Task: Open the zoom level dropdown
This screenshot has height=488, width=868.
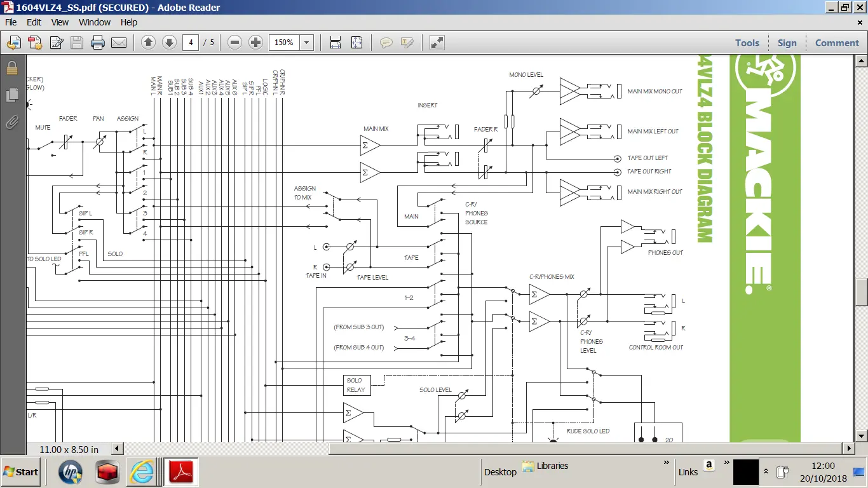Action: pos(307,43)
